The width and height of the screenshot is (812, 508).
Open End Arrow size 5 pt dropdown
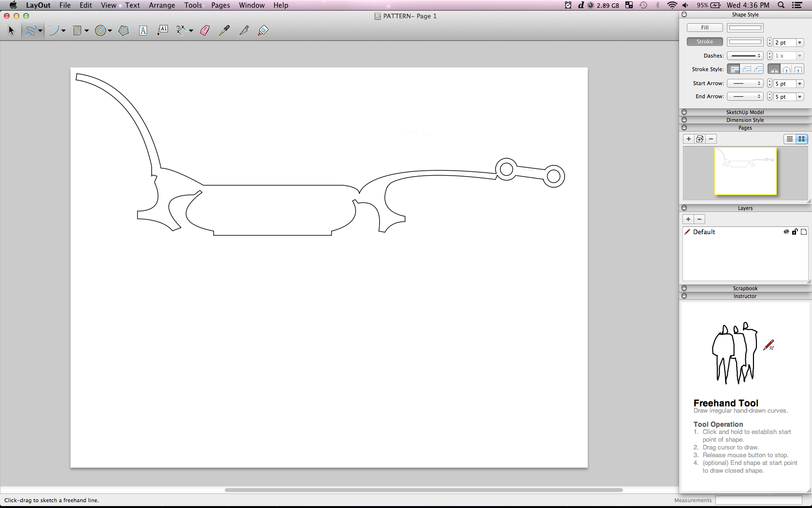click(x=800, y=97)
